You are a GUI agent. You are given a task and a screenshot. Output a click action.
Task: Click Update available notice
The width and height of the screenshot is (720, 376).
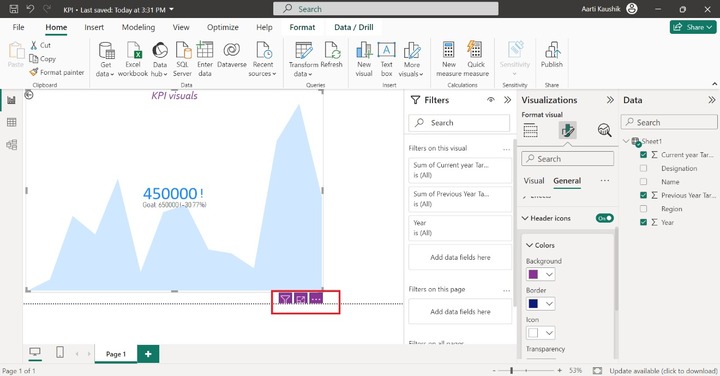pos(663,370)
